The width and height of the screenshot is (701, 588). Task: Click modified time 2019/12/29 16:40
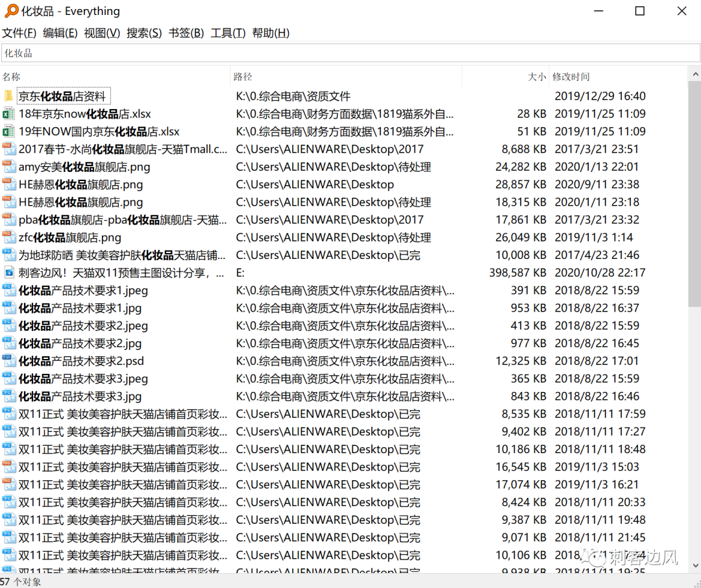point(600,95)
